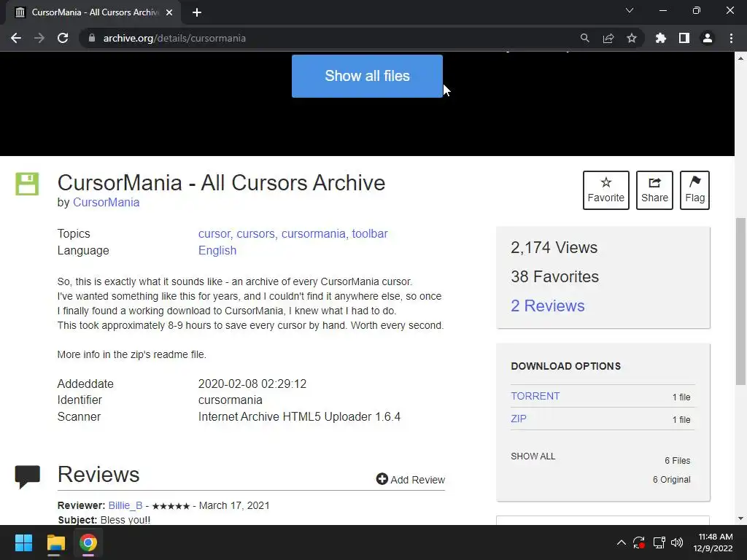This screenshot has width=747, height=560.
Task: Open the 'cursors' topic link
Action: click(x=256, y=234)
